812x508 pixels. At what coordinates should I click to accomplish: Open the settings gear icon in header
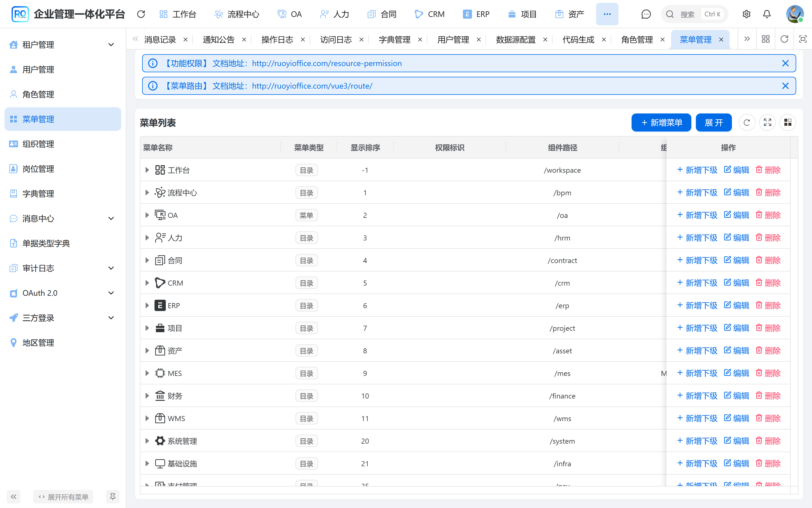tap(746, 14)
